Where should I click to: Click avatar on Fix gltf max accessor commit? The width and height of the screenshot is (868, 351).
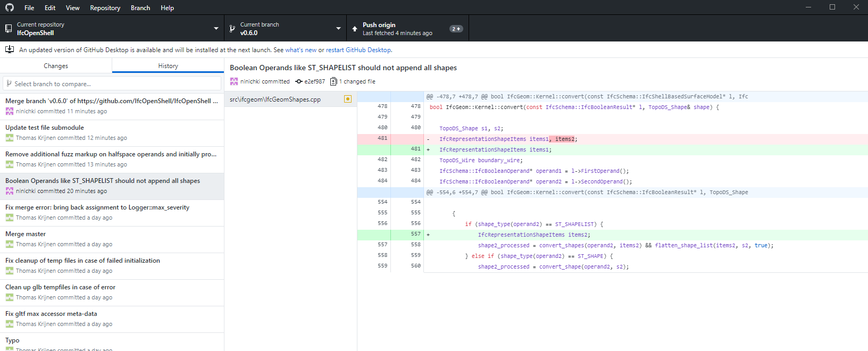(x=10, y=324)
